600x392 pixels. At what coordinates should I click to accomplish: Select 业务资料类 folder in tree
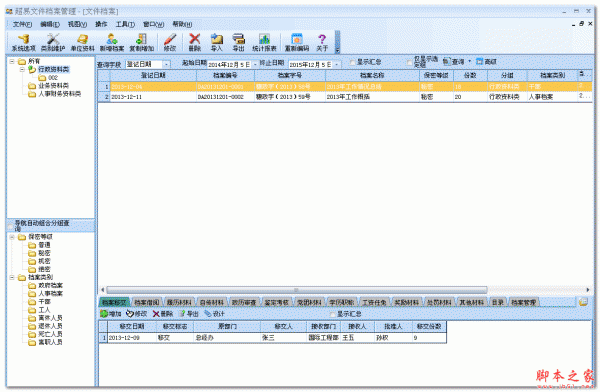click(53, 85)
